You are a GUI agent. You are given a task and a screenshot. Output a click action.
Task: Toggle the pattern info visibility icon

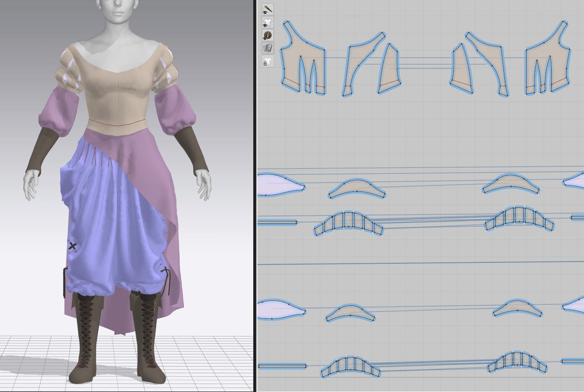click(x=268, y=35)
